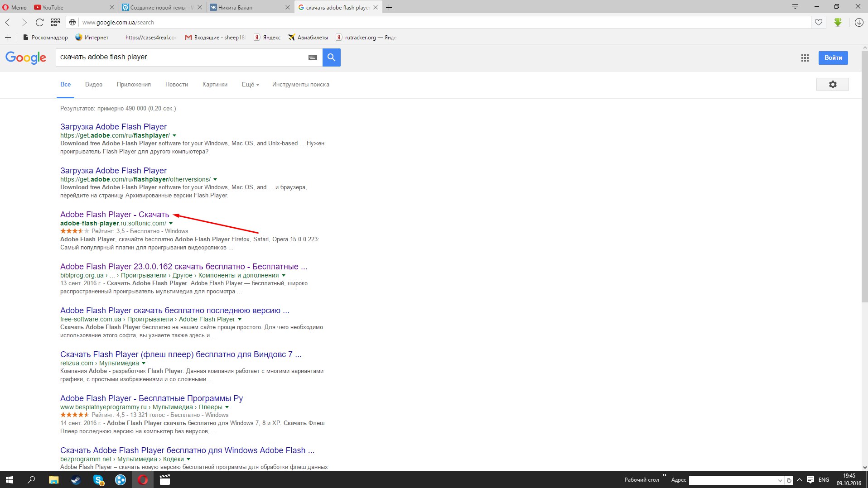Go forward with the forward arrow

(x=24, y=22)
